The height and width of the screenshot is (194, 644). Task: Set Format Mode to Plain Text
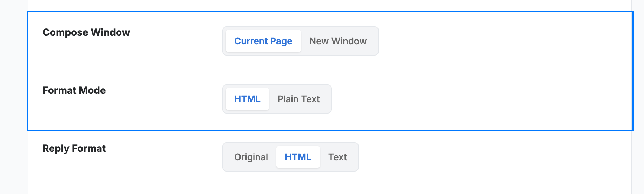coord(298,99)
